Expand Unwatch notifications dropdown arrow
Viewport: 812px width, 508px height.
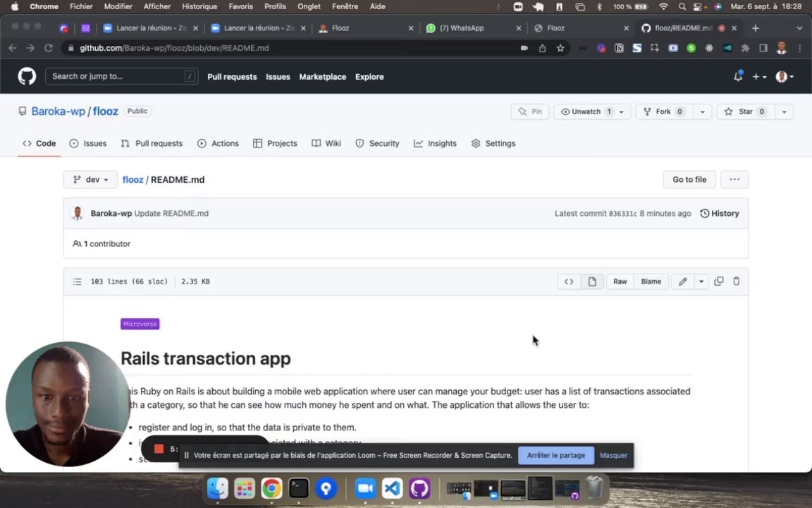pos(622,111)
